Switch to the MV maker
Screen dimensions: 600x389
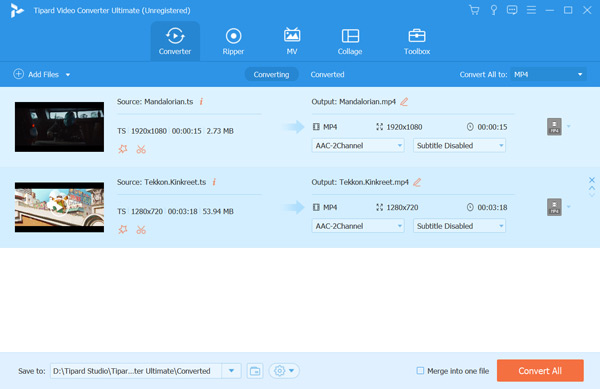[292, 42]
